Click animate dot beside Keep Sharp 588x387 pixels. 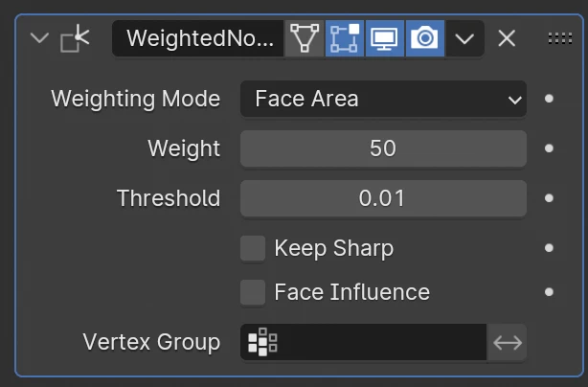549,248
